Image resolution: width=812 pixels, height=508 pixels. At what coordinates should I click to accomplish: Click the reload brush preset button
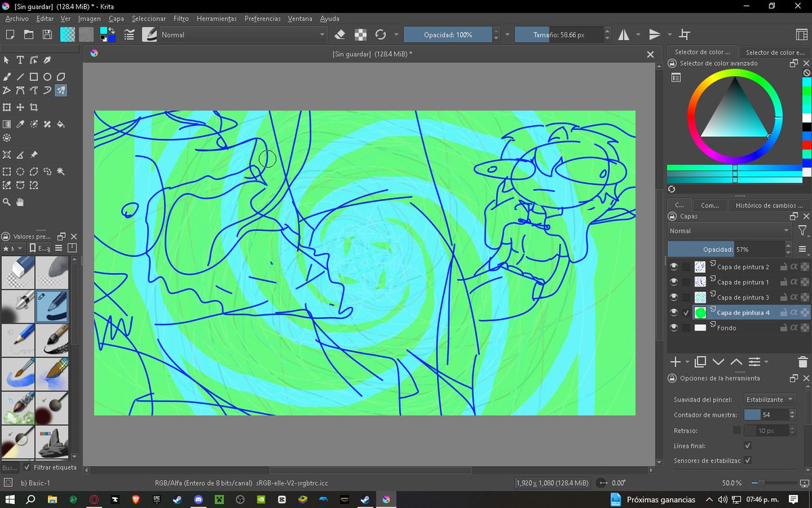point(381,35)
